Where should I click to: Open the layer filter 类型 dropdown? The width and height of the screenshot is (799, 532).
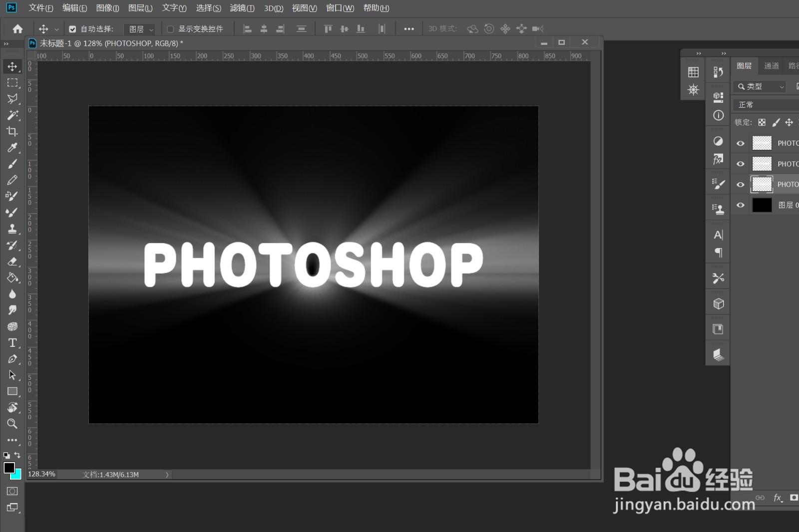(760, 86)
